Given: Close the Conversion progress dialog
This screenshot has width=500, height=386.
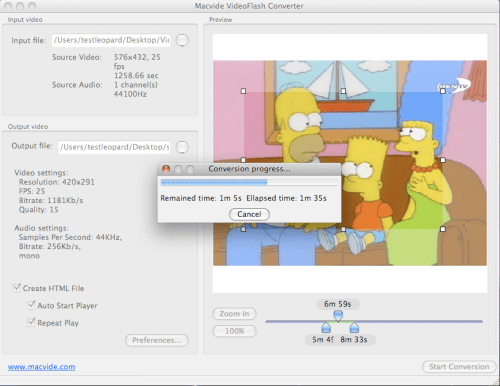Looking at the screenshot, I should [166, 169].
